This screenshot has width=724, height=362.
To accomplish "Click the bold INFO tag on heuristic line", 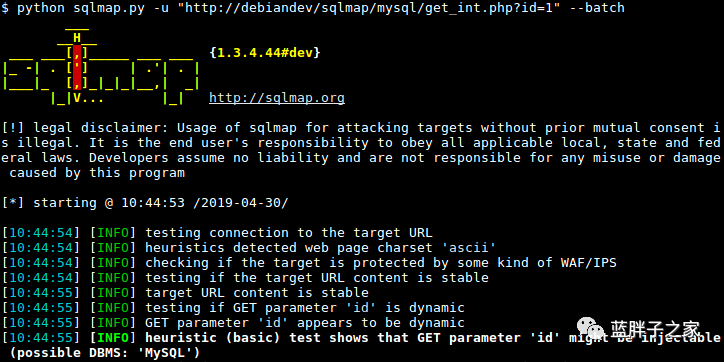I will (x=113, y=338).
